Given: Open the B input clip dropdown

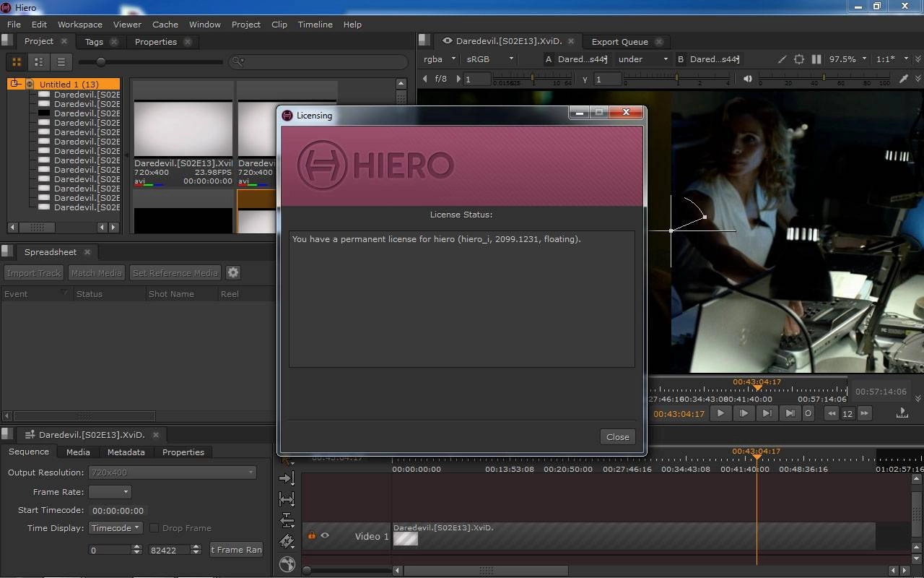Looking at the screenshot, I should [x=715, y=59].
